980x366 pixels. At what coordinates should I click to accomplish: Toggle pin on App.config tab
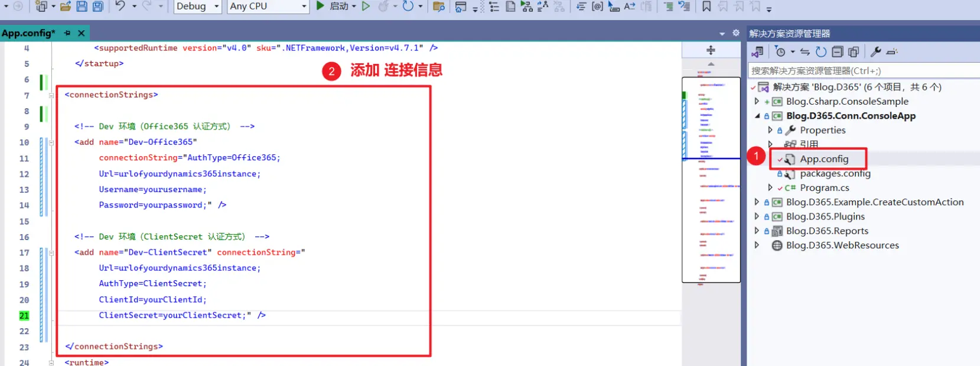(67, 33)
